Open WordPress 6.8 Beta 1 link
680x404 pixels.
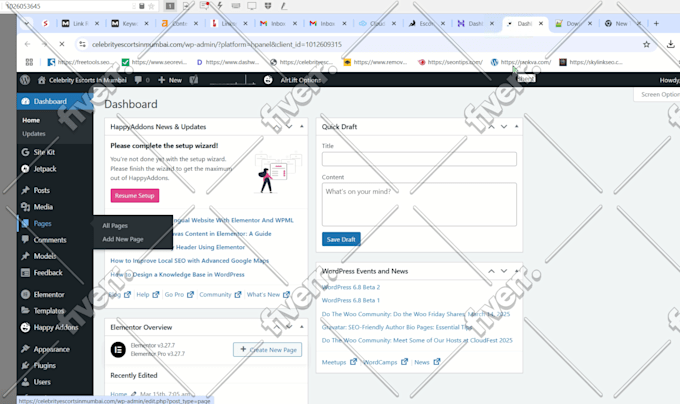tap(350, 300)
